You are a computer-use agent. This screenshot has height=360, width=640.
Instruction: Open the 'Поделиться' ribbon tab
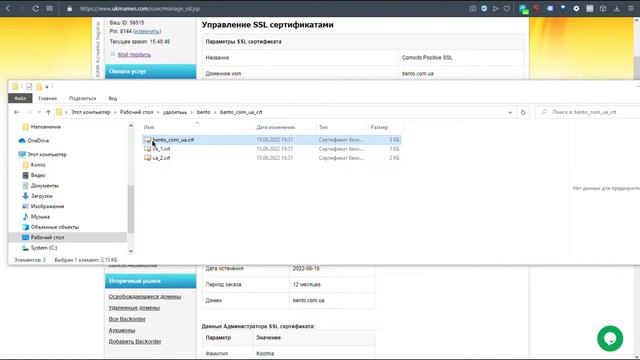82,98
